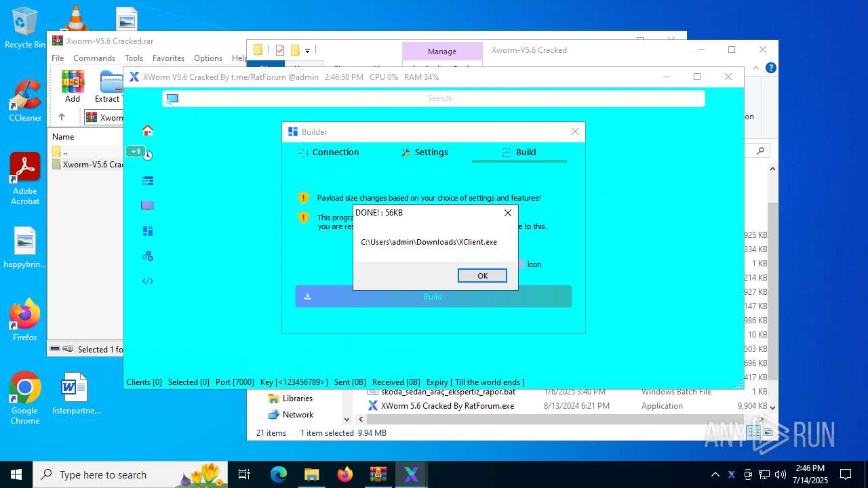Click the Builder window title icon

coord(293,132)
